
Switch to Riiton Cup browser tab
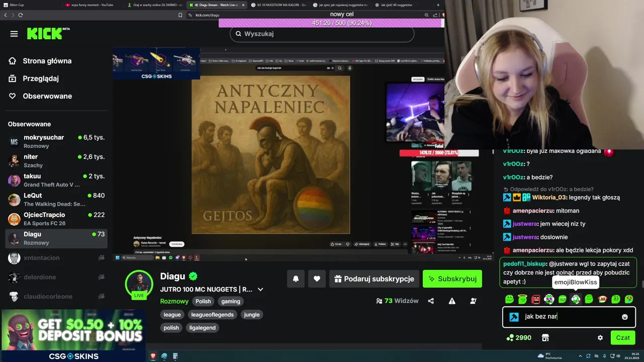pos(30,5)
